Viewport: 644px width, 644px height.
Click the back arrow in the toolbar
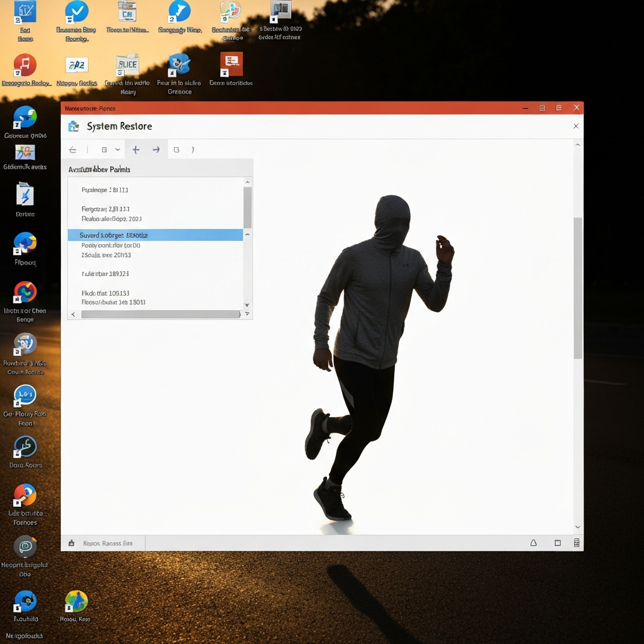[x=72, y=149]
